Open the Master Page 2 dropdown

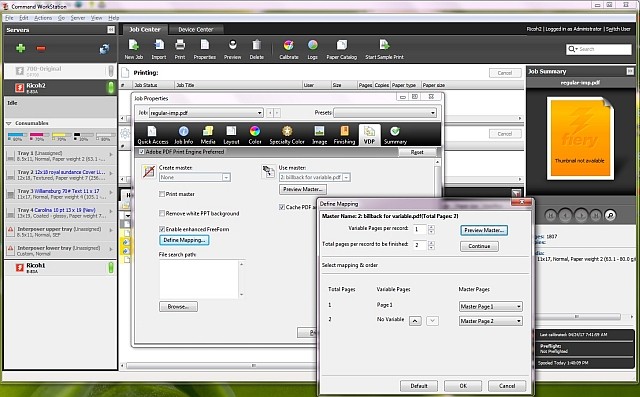(x=491, y=321)
